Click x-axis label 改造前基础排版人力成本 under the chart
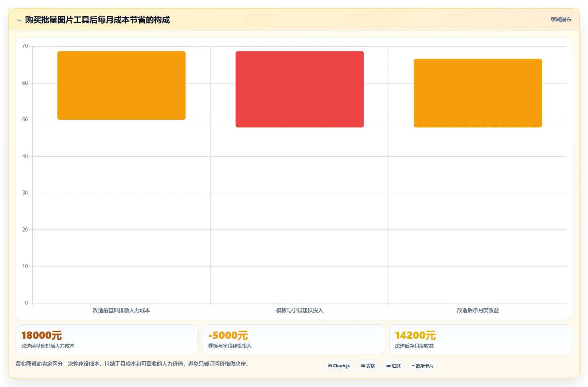588x387 pixels. [x=121, y=310]
